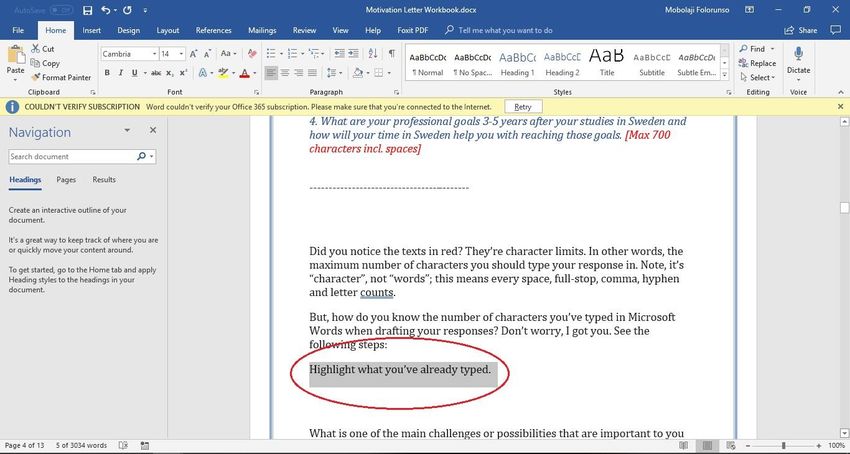The height and width of the screenshot is (454, 850).
Task: Toggle Bold formatting
Action: [x=107, y=73]
